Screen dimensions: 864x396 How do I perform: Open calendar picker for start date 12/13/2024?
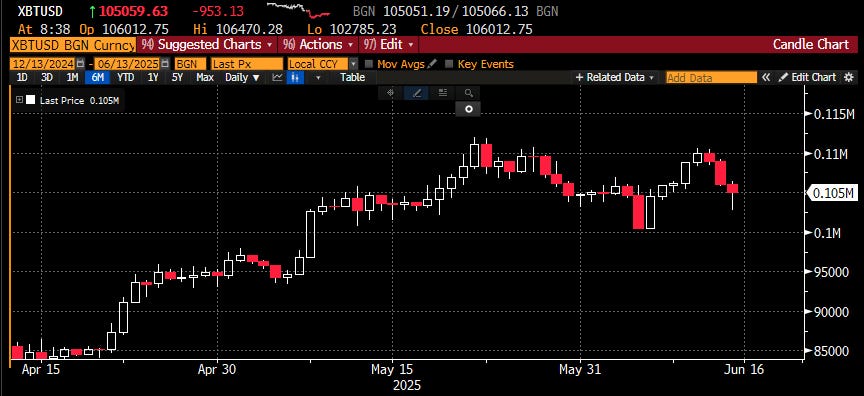pos(81,64)
